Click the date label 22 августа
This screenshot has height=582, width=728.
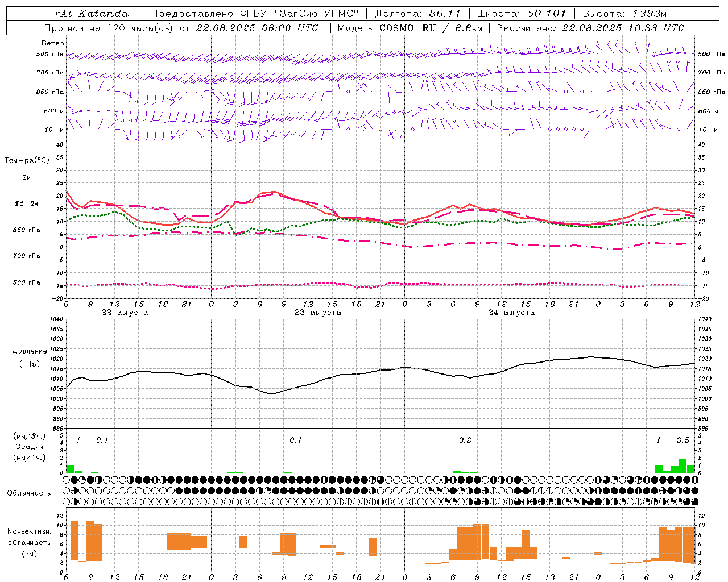[x=125, y=313]
